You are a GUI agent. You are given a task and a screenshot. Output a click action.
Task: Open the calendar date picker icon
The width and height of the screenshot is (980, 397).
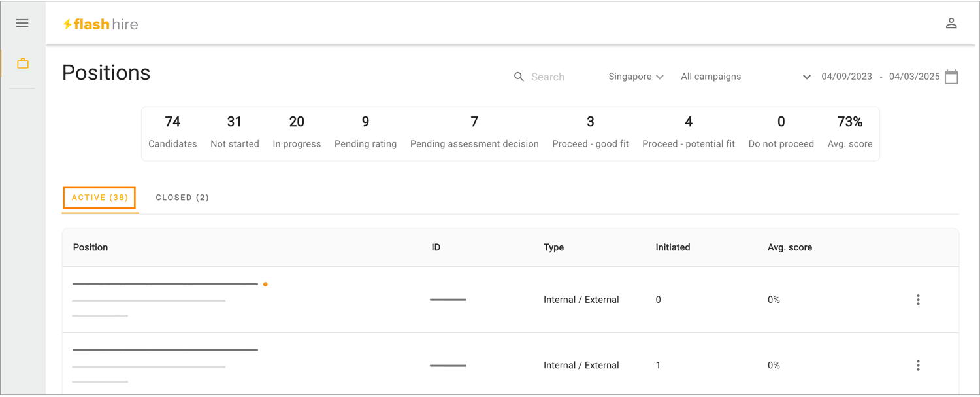tap(952, 77)
